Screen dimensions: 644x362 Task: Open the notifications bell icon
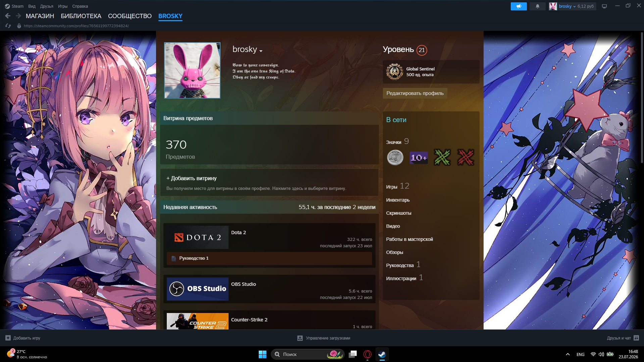click(537, 6)
